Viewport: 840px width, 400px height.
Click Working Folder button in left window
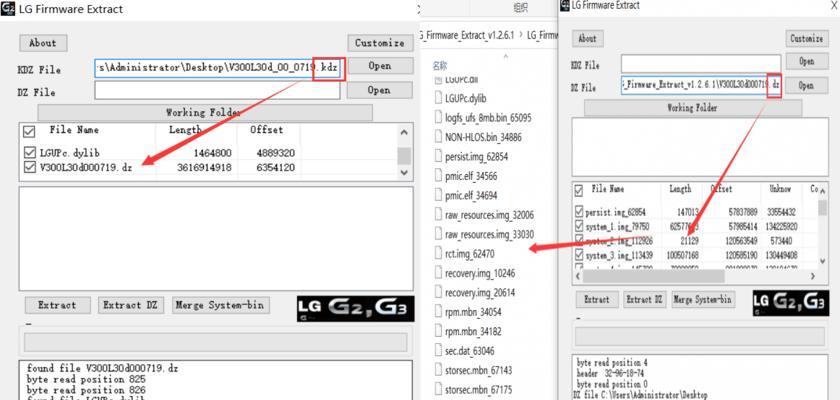click(x=205, y=112)
